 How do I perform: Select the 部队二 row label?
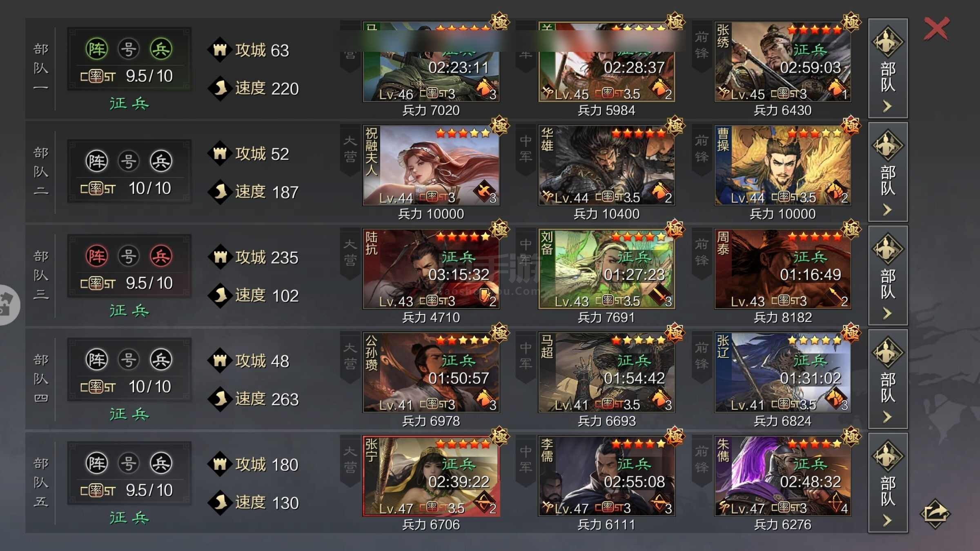41,172
